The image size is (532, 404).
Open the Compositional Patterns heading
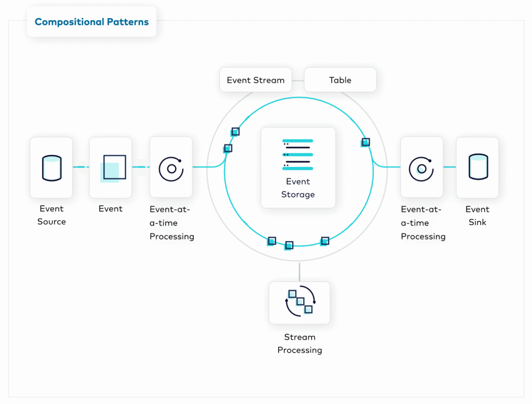91,22
